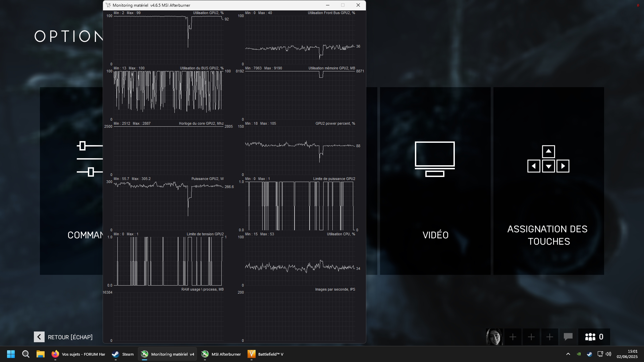Add a squad member with first plus slot
Viewport: 644px width, 362px height.
tap(513, 337)
